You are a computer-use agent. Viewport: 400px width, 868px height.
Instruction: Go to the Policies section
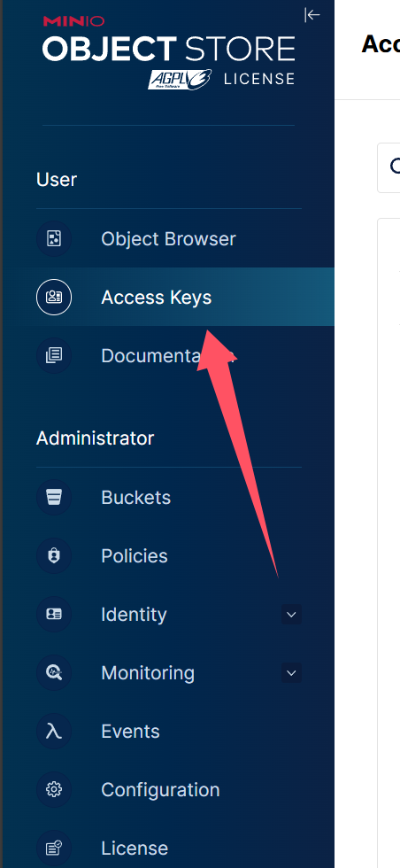point(168,556)
